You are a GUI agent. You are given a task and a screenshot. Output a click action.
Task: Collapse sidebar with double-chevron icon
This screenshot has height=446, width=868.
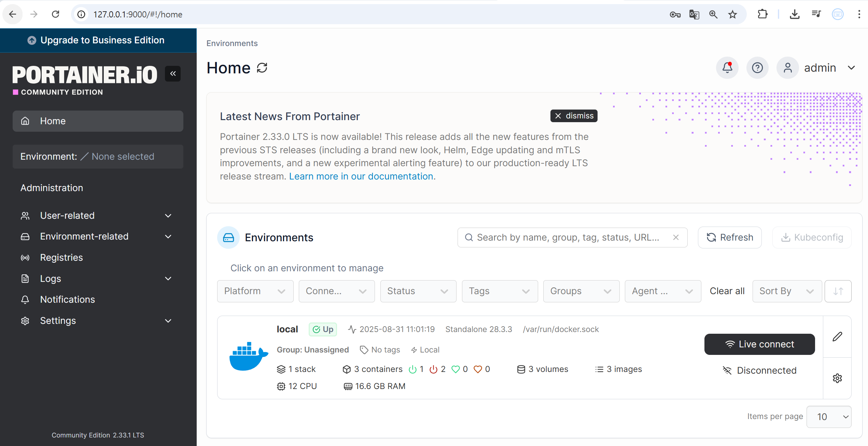pos(173,74)
